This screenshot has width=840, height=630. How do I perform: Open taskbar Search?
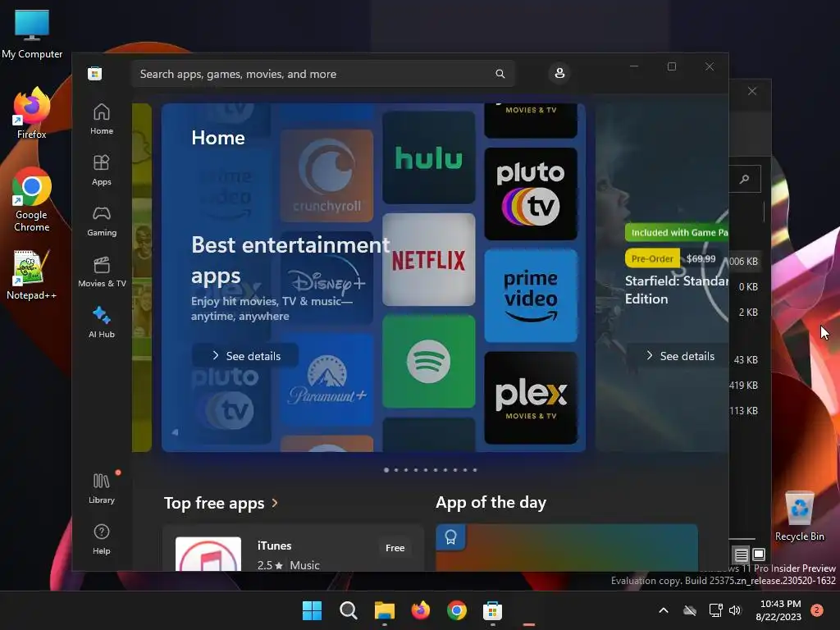(348, 610)
